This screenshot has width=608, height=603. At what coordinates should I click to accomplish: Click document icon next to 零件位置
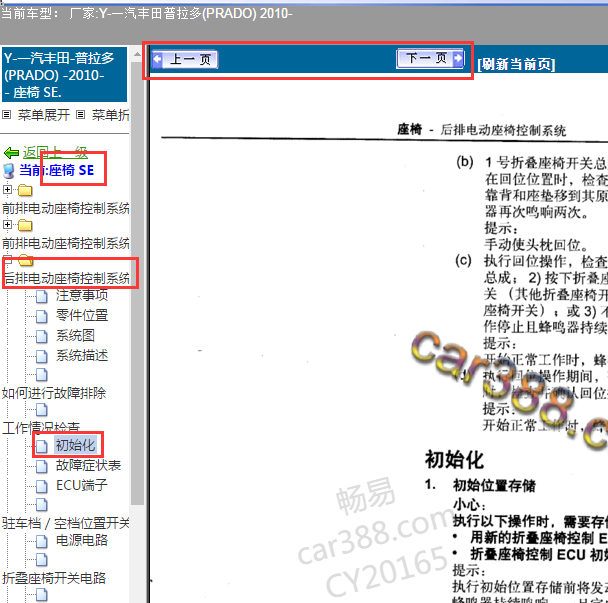click(x=41, y=316)
